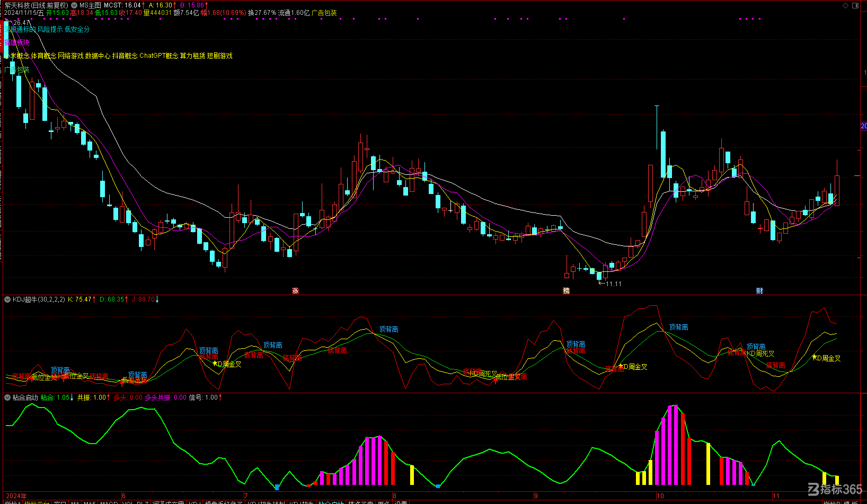Viewport: 867px width, 504px height.
Task: Open the 粘合启动 panel dropdown circle
Action: coord(7,397)
